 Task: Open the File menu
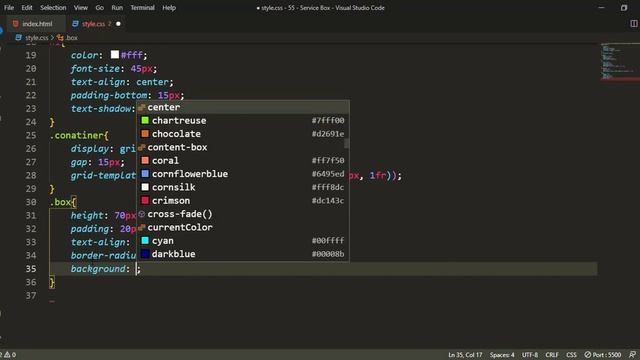(9, 8)
